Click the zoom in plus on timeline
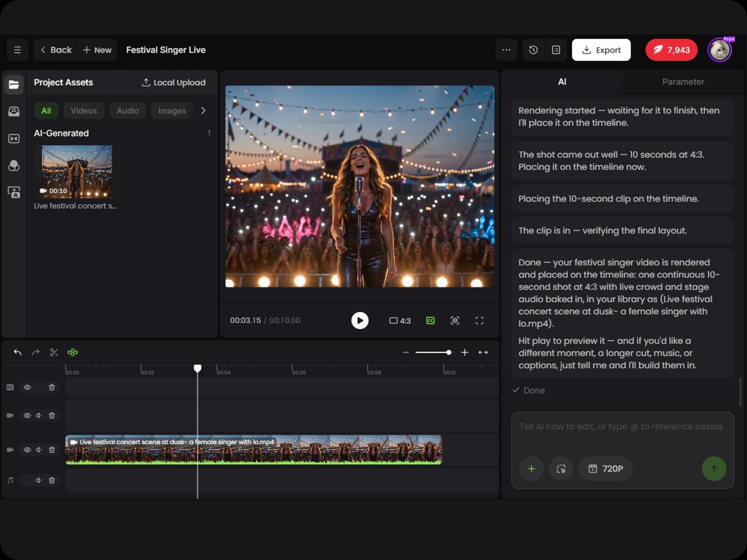Image resolution: width=747 pixels, height=560 pixels. click(x=465, y=352)
